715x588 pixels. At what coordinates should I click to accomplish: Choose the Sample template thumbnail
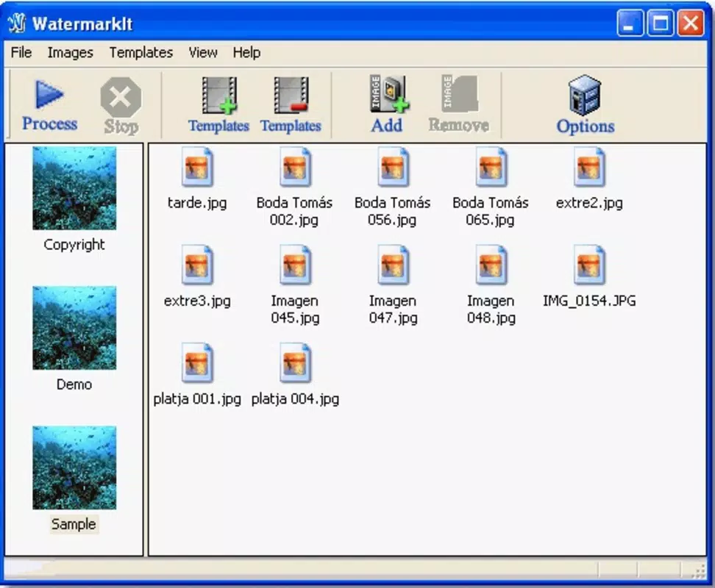tap(74, 467)
